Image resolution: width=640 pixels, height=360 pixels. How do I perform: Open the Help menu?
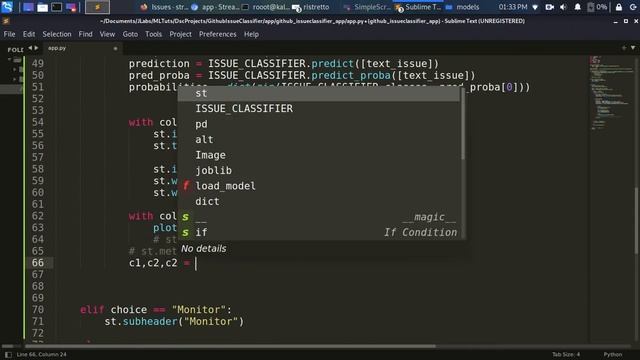(251, 34)
